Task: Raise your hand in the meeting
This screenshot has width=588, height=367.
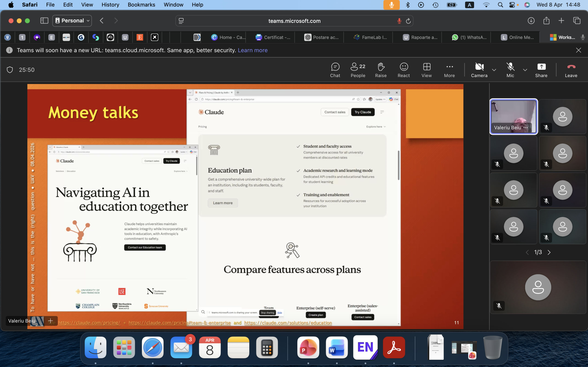Action: pyautogui.click(x=381, y=70)
